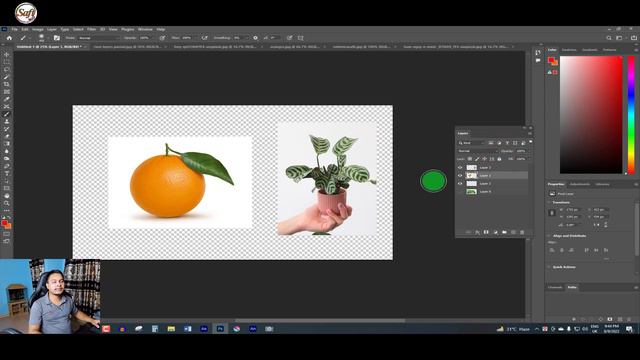Select the Eyedropper tool
Viewport: 640px width, 360px height.
pos(7,99)
